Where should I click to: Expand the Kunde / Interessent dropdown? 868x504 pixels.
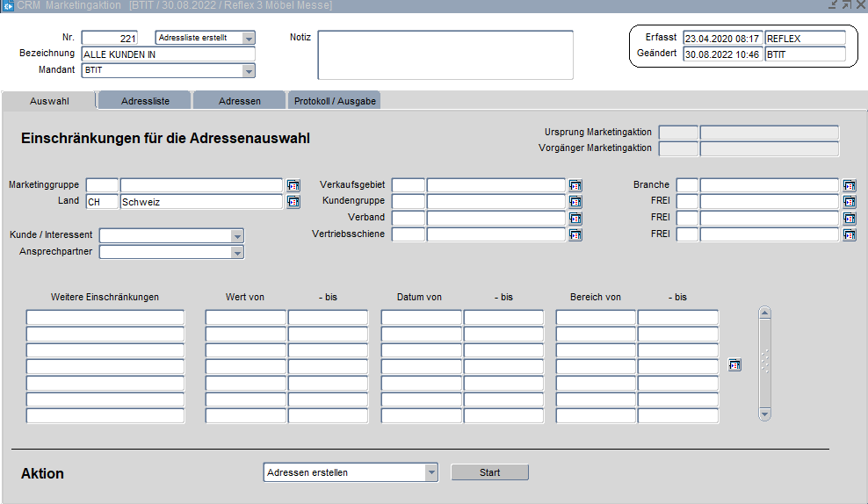pyautogui.click(x=237, y=235)
